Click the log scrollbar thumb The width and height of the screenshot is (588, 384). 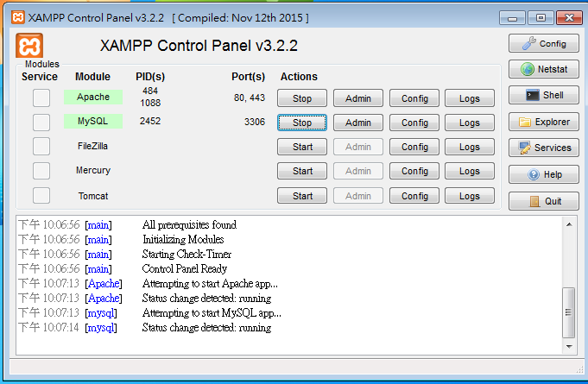click(569, 312)
